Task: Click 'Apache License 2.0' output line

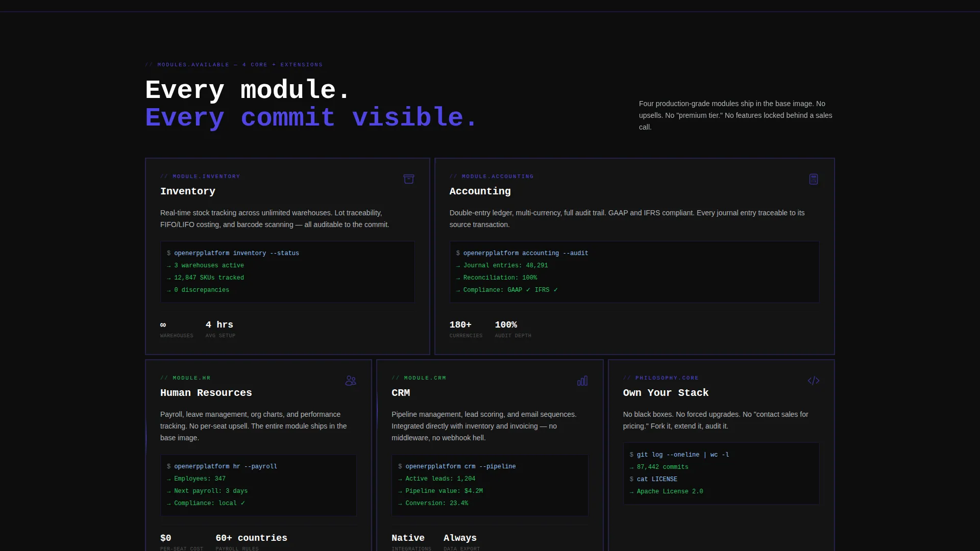Action: [x=670, y=491]
